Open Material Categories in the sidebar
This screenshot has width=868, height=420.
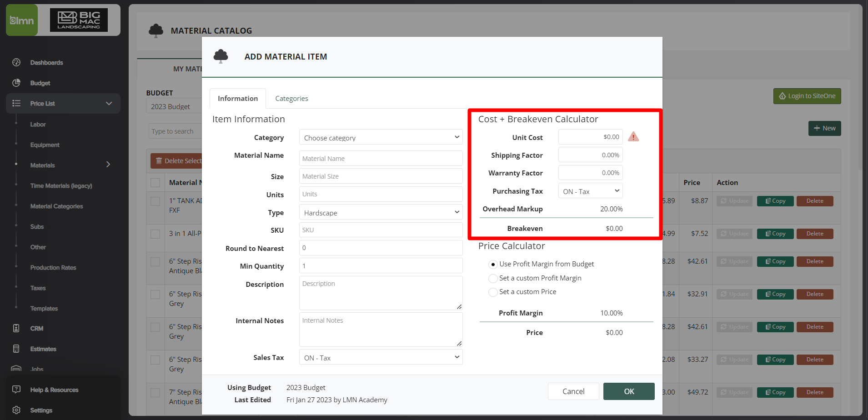(x=56, y=206)
